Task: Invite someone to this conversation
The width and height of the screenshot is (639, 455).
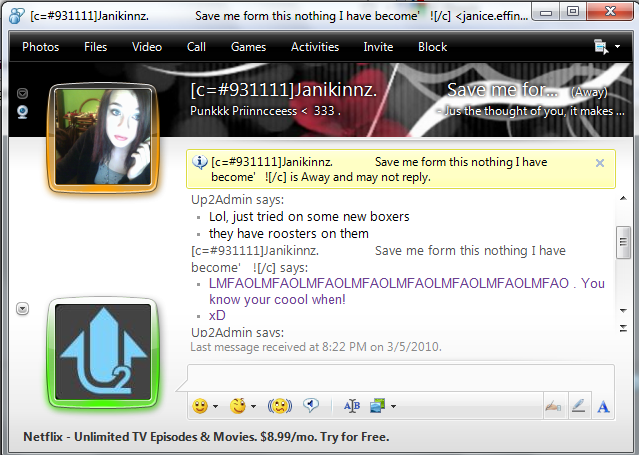Action: coord(378,47)
